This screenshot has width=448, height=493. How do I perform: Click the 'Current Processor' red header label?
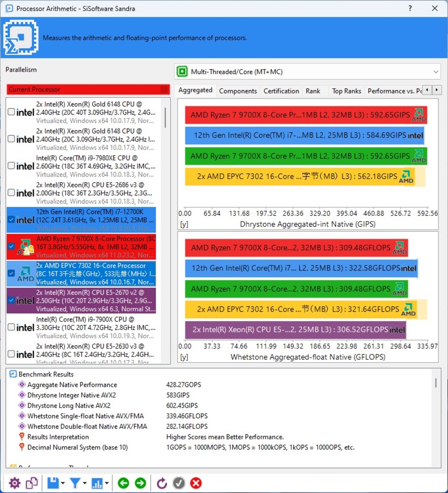pyautogui.click(x=34, y=89)
